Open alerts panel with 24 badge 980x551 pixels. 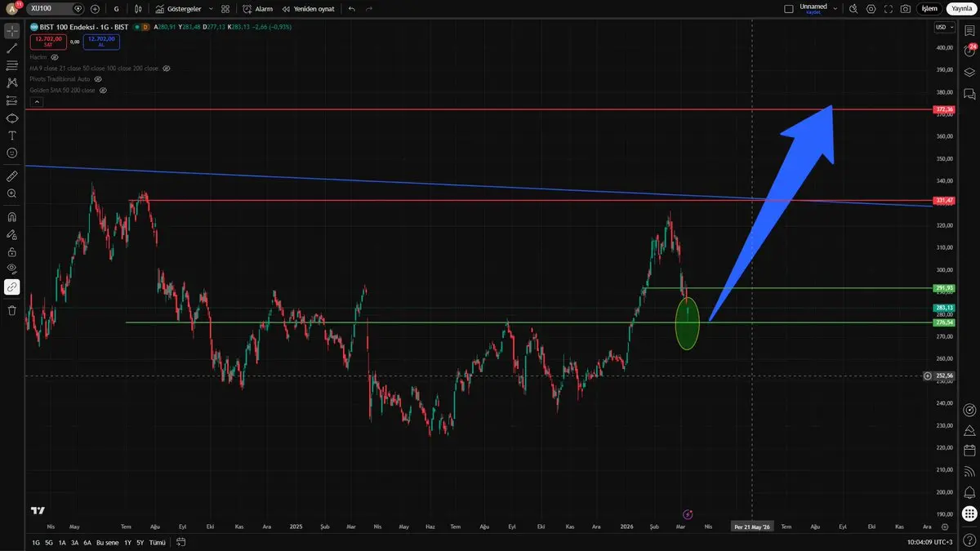point(969,51)
